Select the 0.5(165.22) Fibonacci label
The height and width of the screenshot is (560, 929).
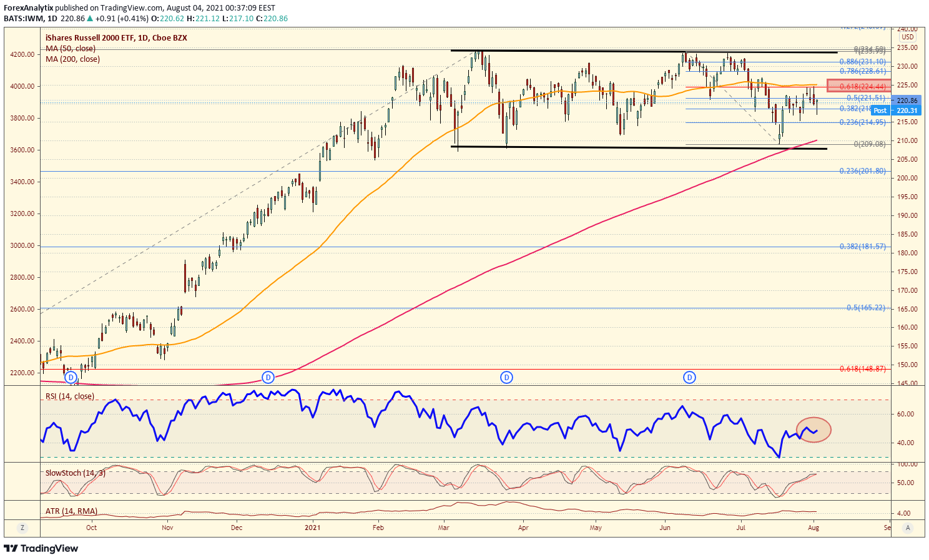coord(866,308)
